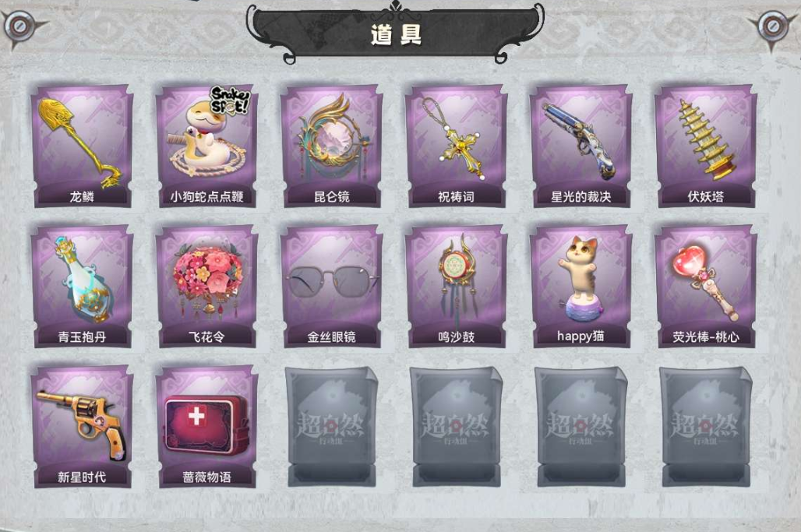The image size is (801, 532).
Task: Pick the 飞花令 flower bouquet item
Action: (207, 287)
